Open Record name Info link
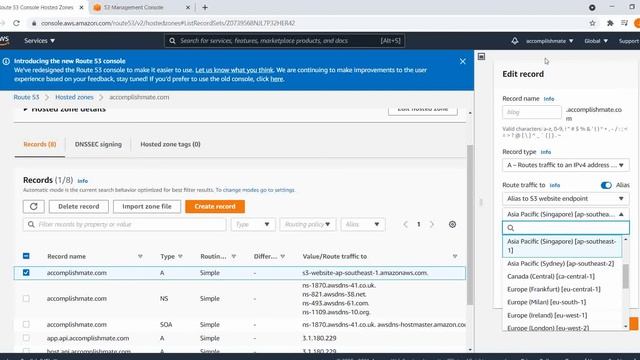640x360 pixels. click(549, 99)
